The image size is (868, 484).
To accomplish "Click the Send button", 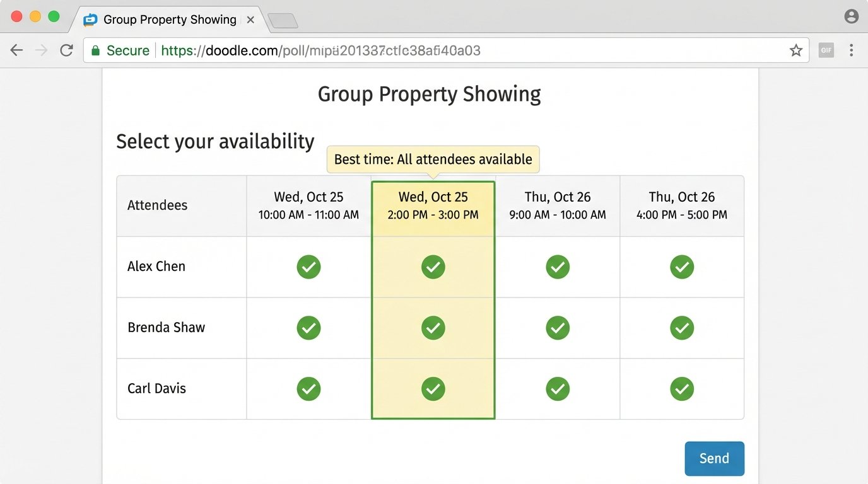I will [714, 458].
